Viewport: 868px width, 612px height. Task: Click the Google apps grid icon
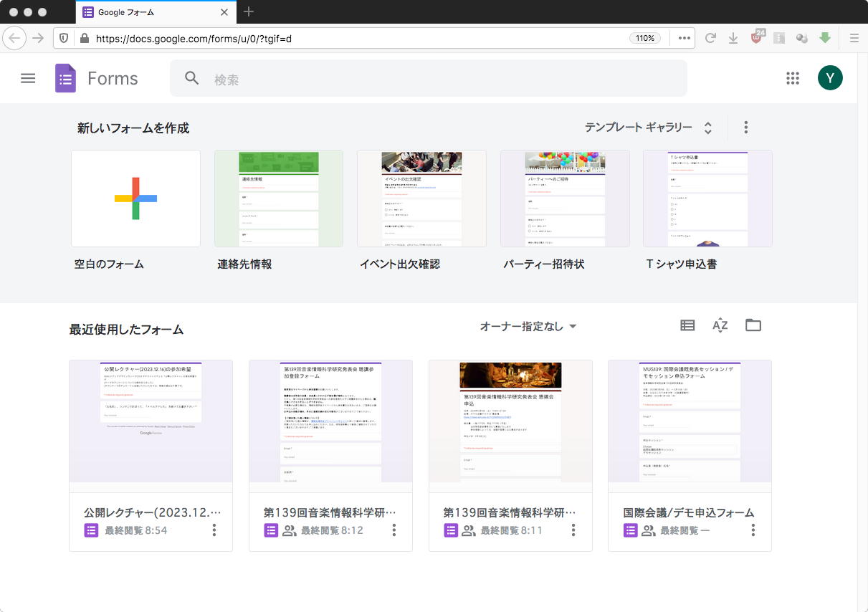[x=792, y=79]
